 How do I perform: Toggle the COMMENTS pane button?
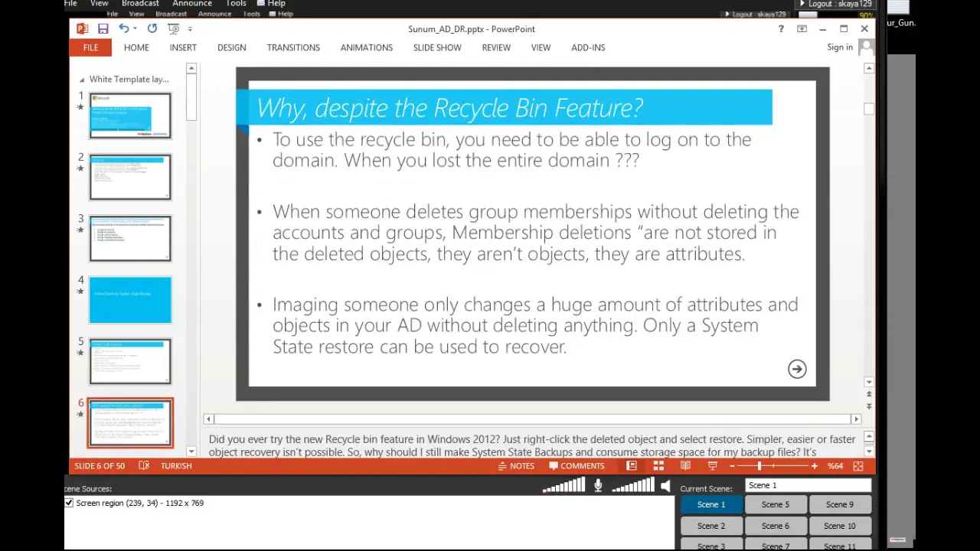click(x=576, y=466)
